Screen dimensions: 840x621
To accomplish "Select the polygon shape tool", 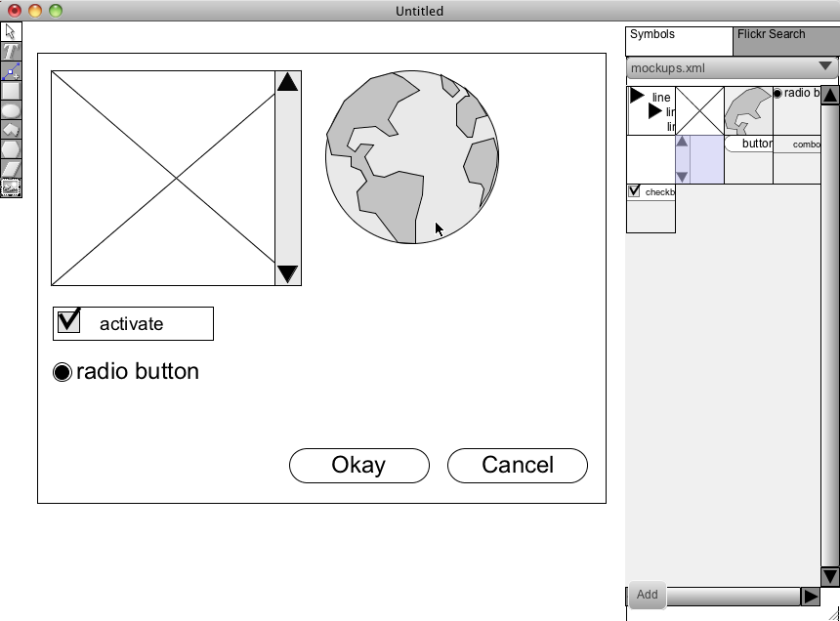I will coord(11,130).
